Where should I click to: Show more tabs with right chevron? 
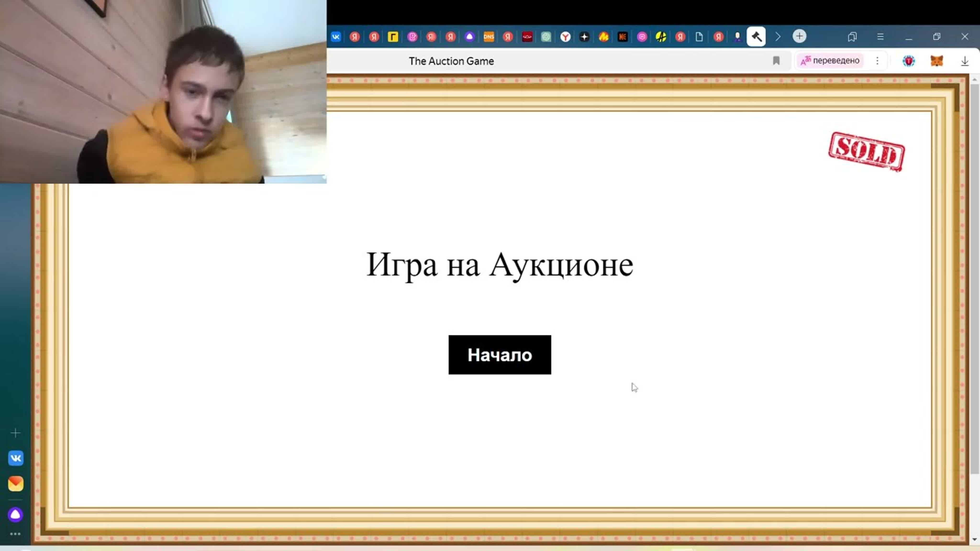pos(778,37)
